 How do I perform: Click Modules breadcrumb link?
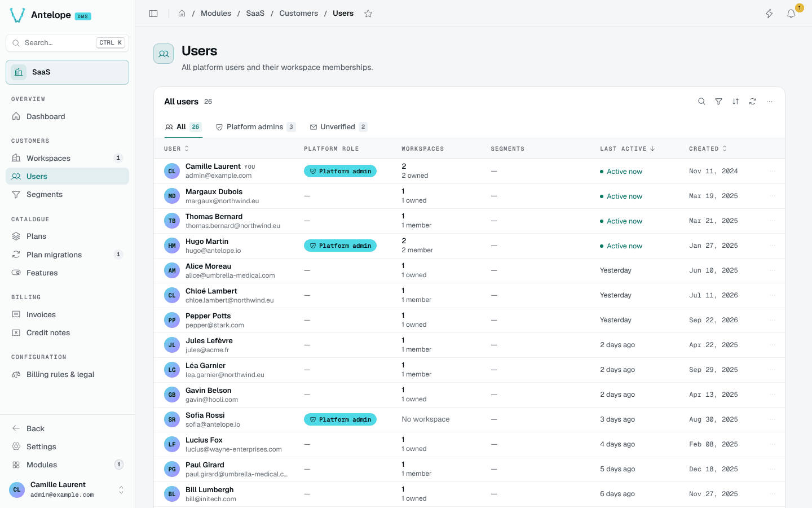pos(216,14)
